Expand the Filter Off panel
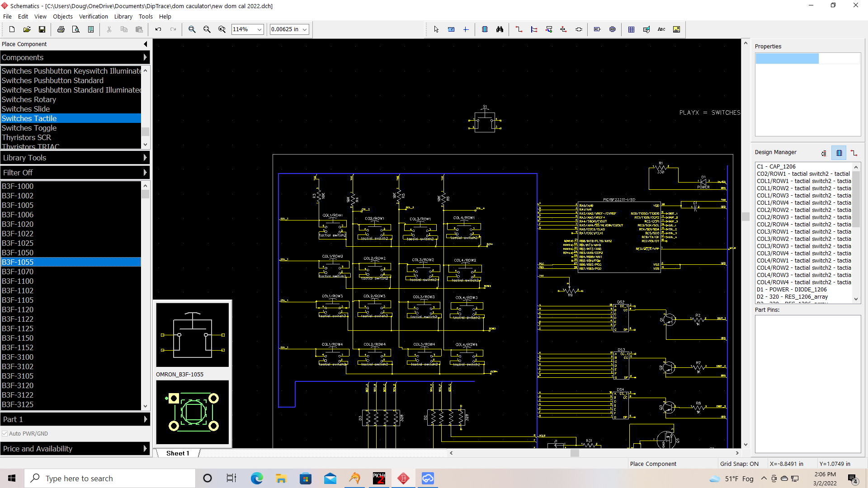This screenshot has width=868, height=488. [75, 173]
